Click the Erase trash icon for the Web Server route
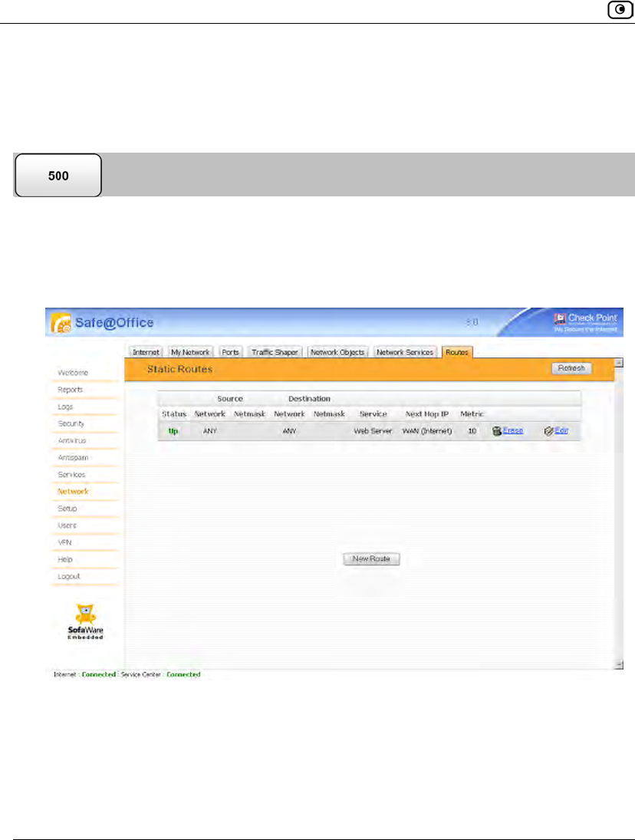Viewport: 635px width, 840px height. [496, 430]
